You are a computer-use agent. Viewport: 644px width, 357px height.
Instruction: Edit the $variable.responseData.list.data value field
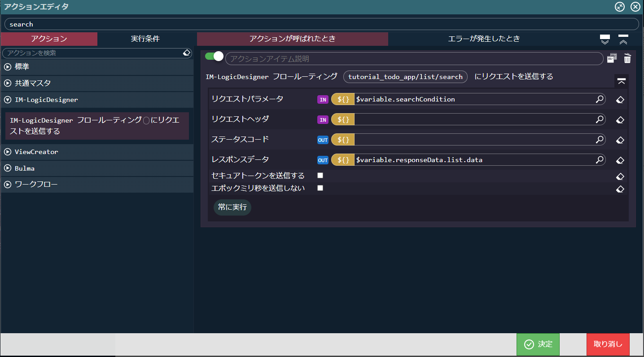point(474,160)
